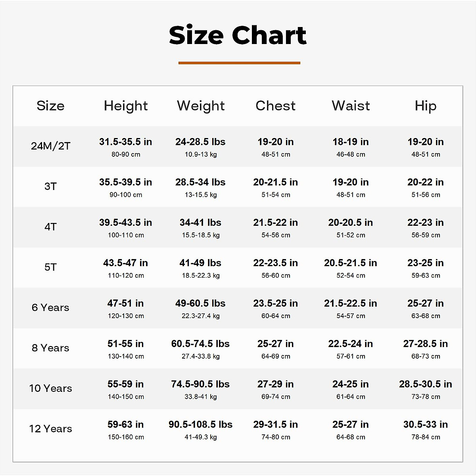Click the 90.5-108.5 lbs weight value

click(201, 425)
